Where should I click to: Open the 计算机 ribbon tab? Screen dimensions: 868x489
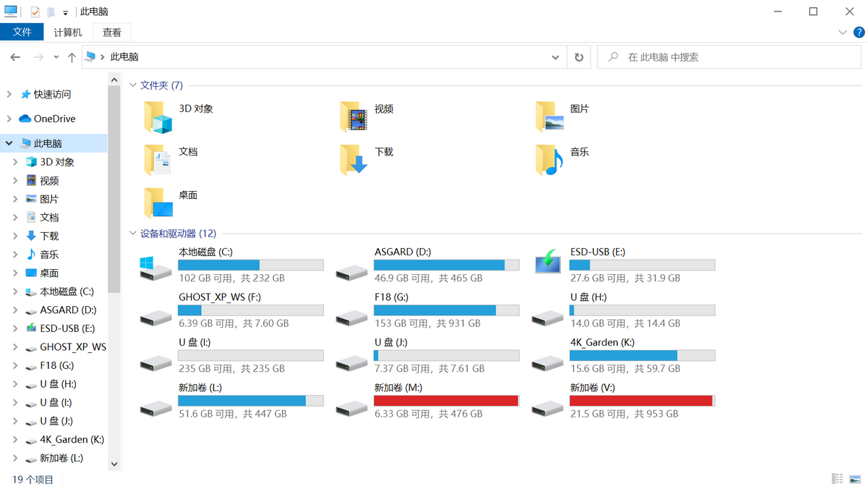click(x=68, y=33)
